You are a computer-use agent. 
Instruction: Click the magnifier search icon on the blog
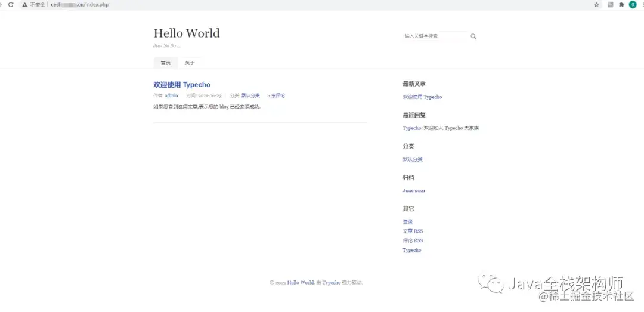coord(473,36)
